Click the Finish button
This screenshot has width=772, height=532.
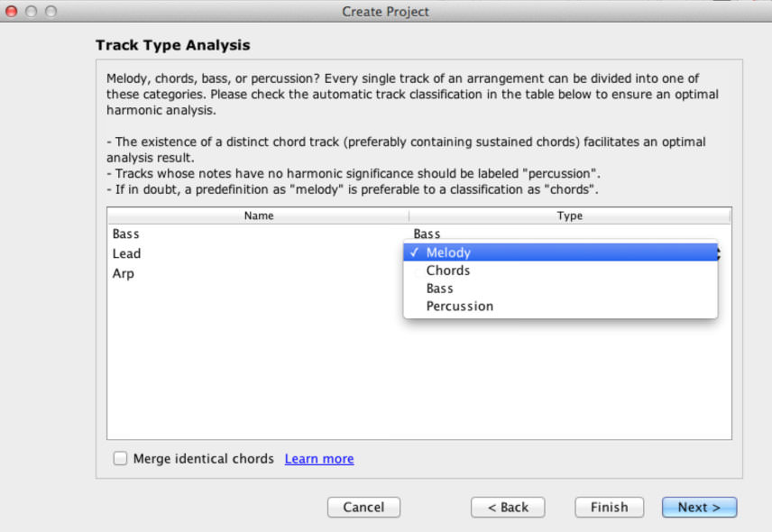[x=609, y=507]
